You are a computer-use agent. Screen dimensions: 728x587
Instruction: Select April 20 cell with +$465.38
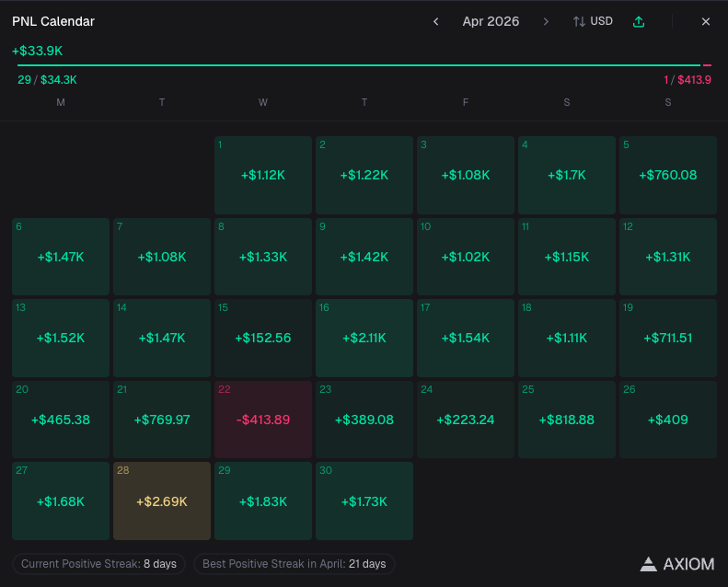coord(61,420)
